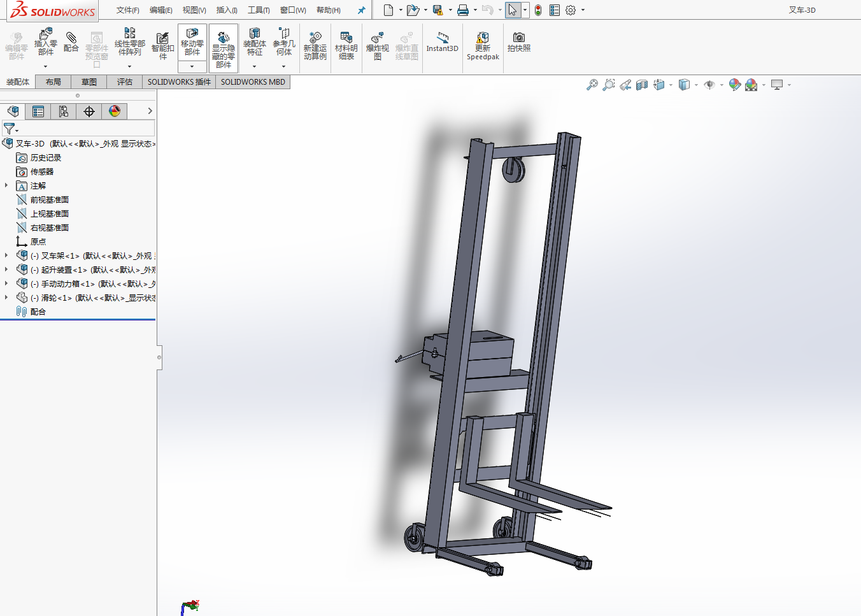The width and height of the screenshot is (861, 616).
Task: Open the 视图(V) menu
Action: 194,10
